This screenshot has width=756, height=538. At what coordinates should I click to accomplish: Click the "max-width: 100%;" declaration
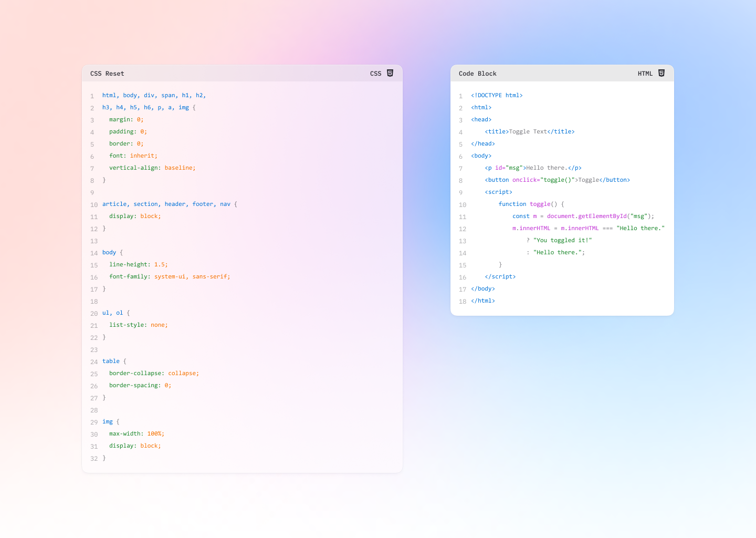pyautogui.click(x=137, y=434)
